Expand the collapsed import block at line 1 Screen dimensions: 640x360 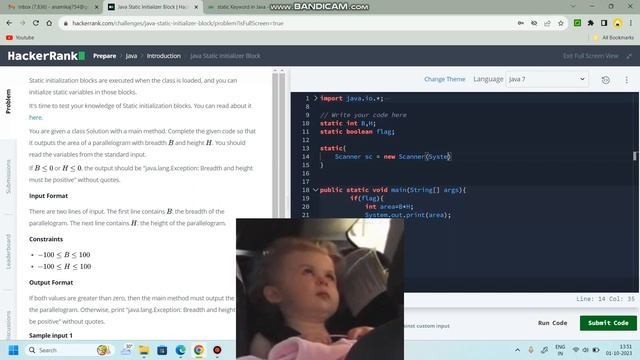pyautogui.click(x=316, y=98)
